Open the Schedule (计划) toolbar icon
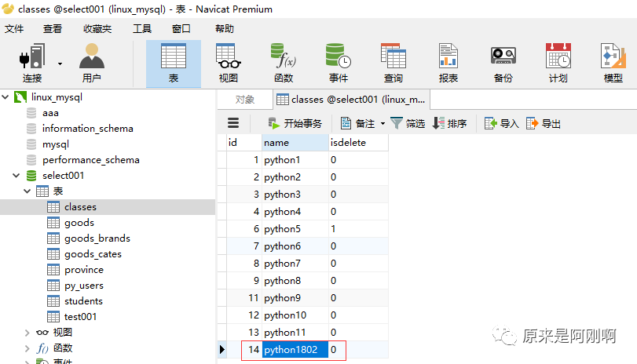Screen dimensions: 637x364 (558, 63)
